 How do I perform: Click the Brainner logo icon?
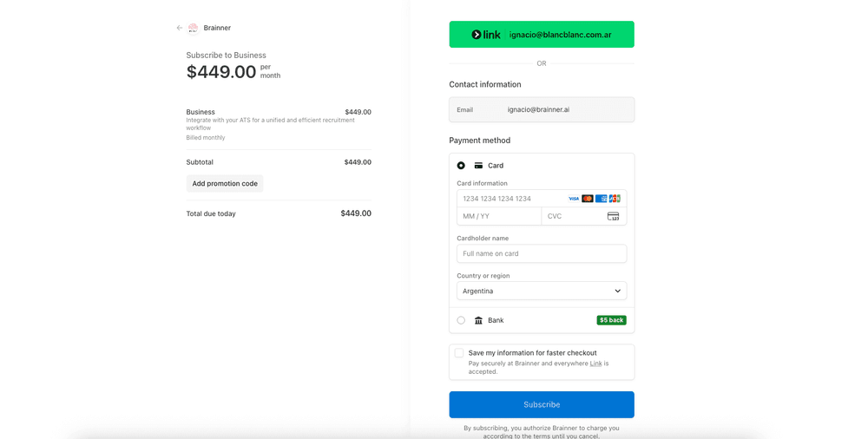(194, 28)
